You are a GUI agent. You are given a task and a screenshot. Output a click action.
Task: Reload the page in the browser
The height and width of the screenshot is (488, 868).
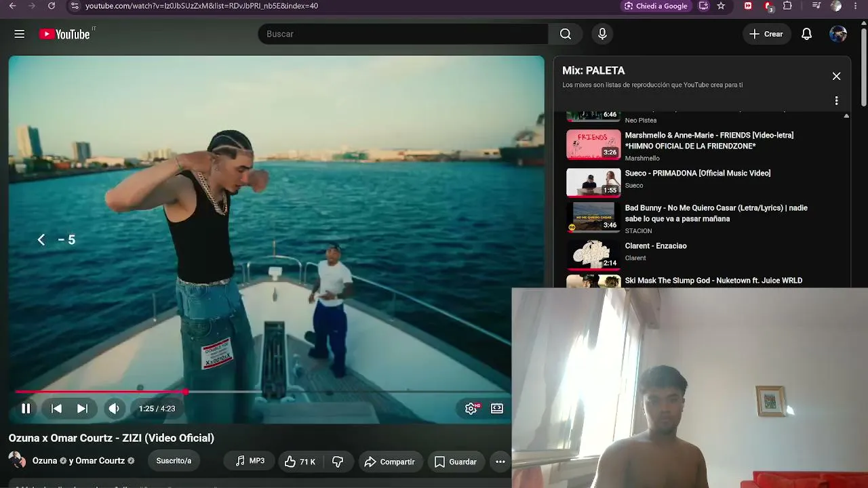click(51, 6)
